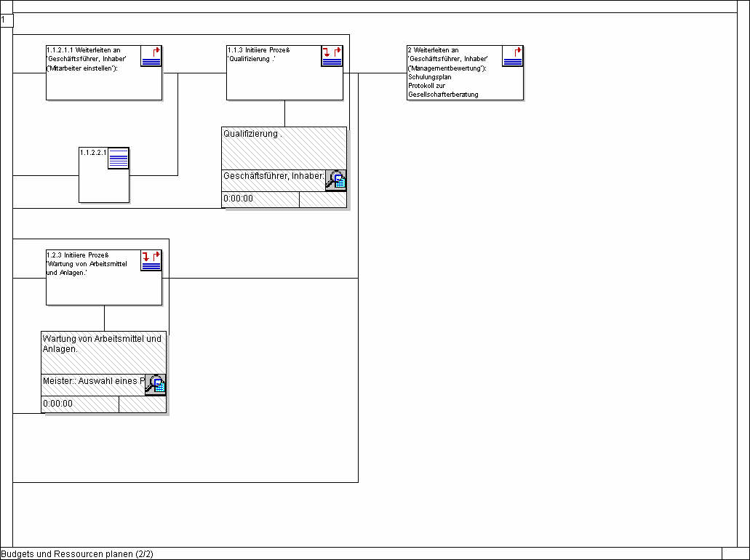Click the 'Qualifizierung .' title in the detail box

coord(253,134)
